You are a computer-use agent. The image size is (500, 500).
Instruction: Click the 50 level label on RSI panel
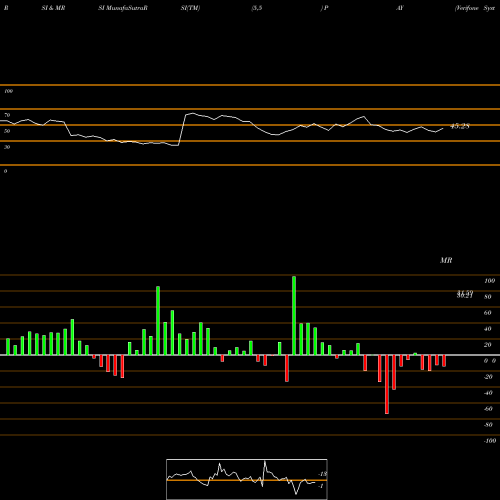coord(7,131)
